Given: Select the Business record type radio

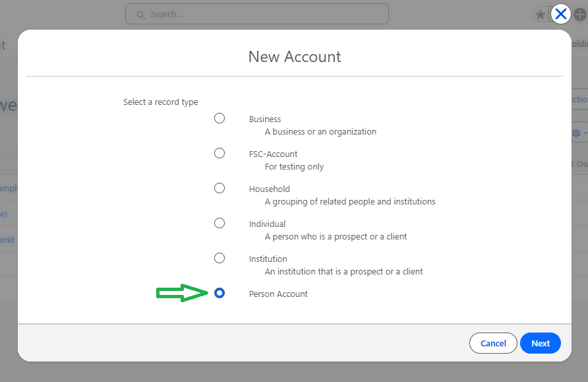Looking at the screenshot, I should [220, 118].
